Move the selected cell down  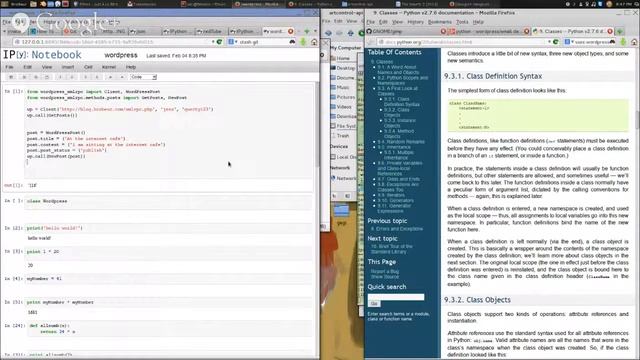72,77
